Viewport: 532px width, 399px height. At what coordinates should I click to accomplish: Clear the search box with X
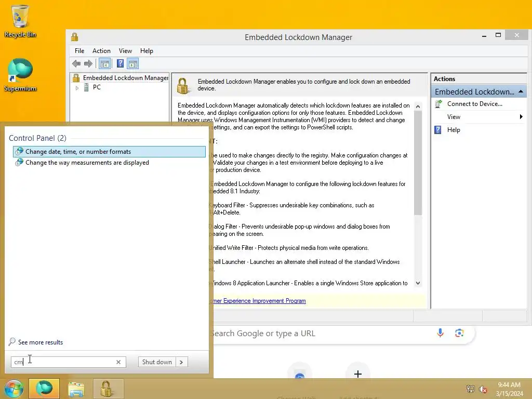[x=118, y=362]
